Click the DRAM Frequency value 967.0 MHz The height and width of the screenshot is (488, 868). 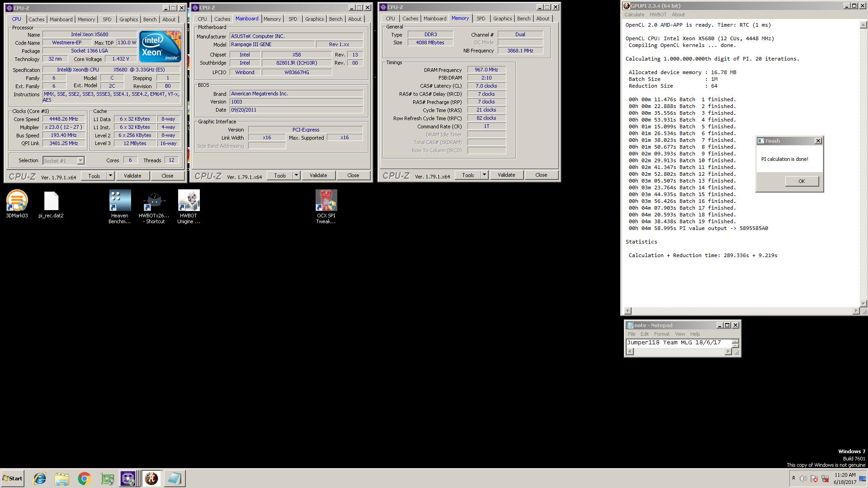(486, 70)
